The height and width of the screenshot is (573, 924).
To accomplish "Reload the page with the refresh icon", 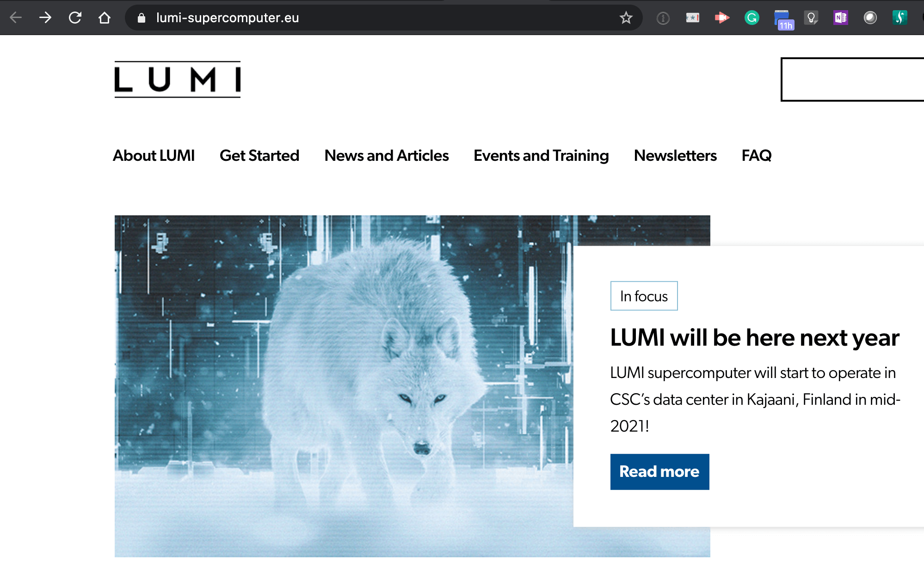I will pos(75,18).
